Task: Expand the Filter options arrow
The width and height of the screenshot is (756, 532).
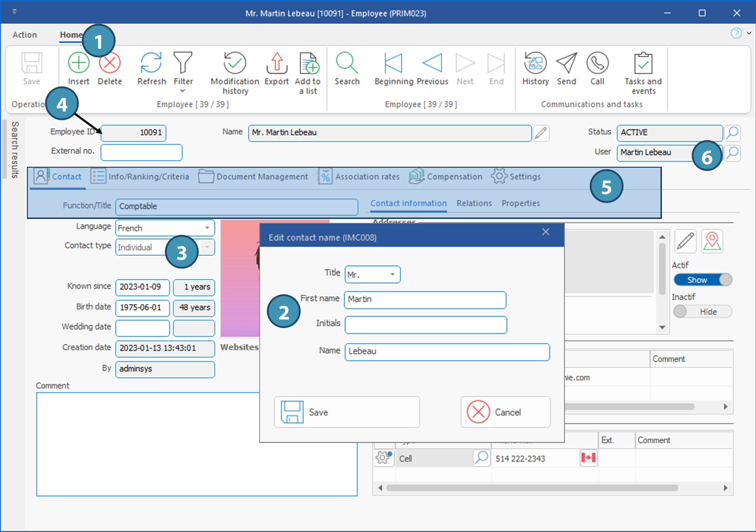Action: (183, 91)
